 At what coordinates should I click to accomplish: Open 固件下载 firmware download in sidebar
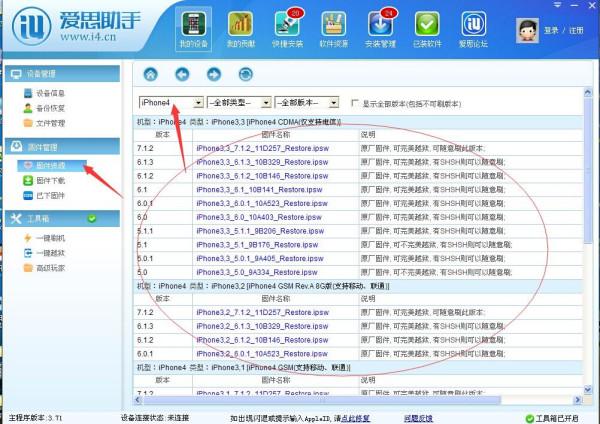coord(44,180)
